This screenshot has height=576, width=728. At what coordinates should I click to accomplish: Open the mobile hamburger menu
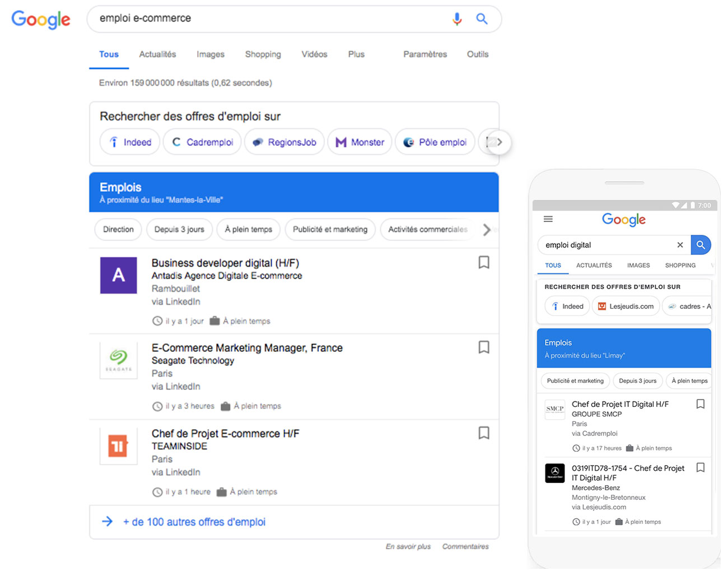(548, 219)
